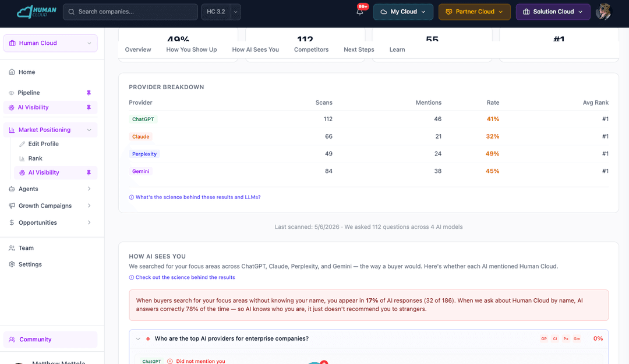Click the Px provider chip on question row
The height and width of the screenshot is (364, 629).
(x=566, y=339)
